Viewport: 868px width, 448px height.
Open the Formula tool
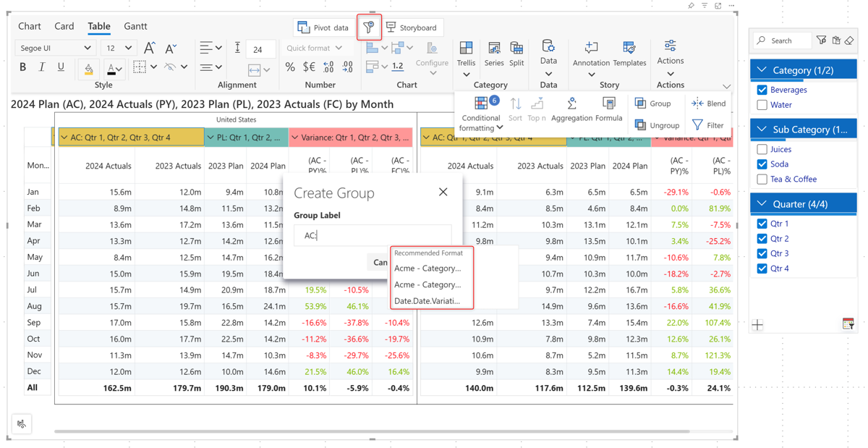click(608, 104)
